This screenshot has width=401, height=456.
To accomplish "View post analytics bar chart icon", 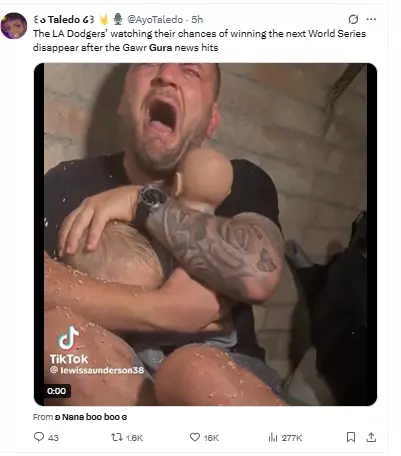I will tap(273, 437).
